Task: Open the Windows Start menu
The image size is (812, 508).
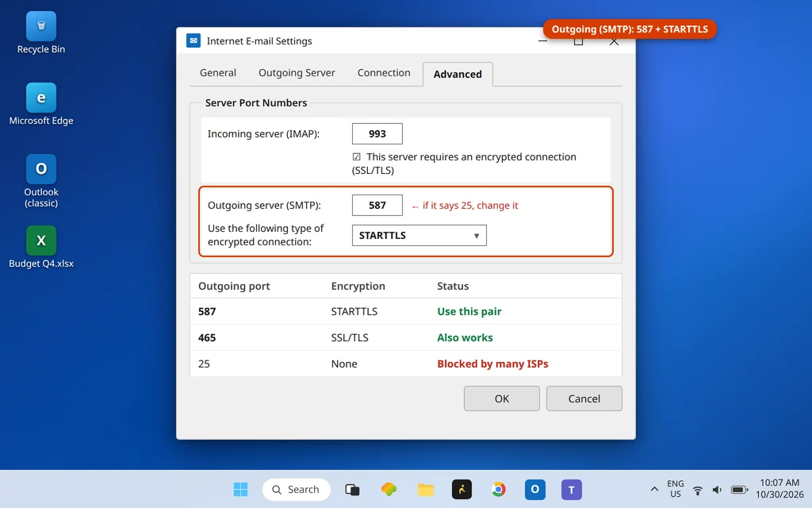Action: pyautogui.click(x=240, y=489)
